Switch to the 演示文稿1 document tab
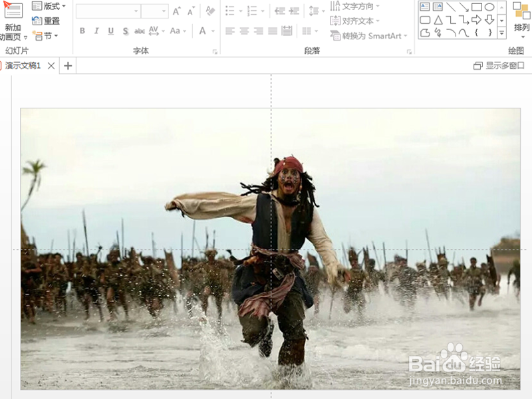 [x=21, y=65]
